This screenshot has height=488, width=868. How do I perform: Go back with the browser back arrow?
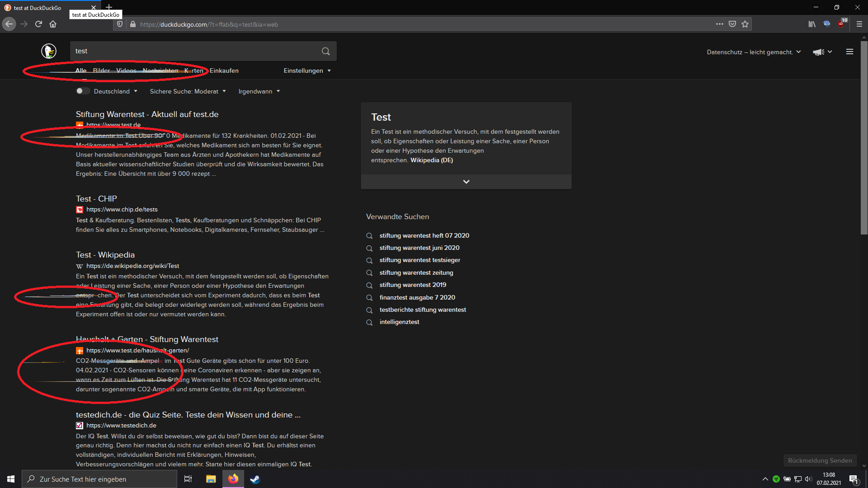click(9, 24)
